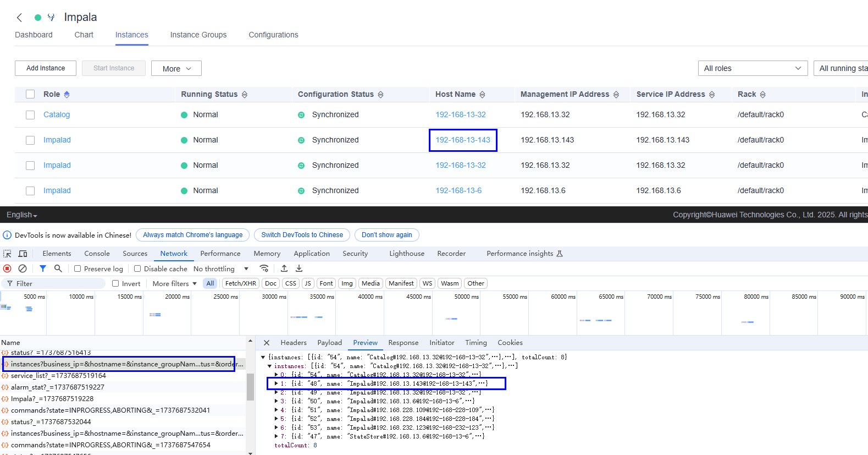
Task: Click the info icon in DevTools language notice
Action: pyautogui.click(x=7, y=235)
